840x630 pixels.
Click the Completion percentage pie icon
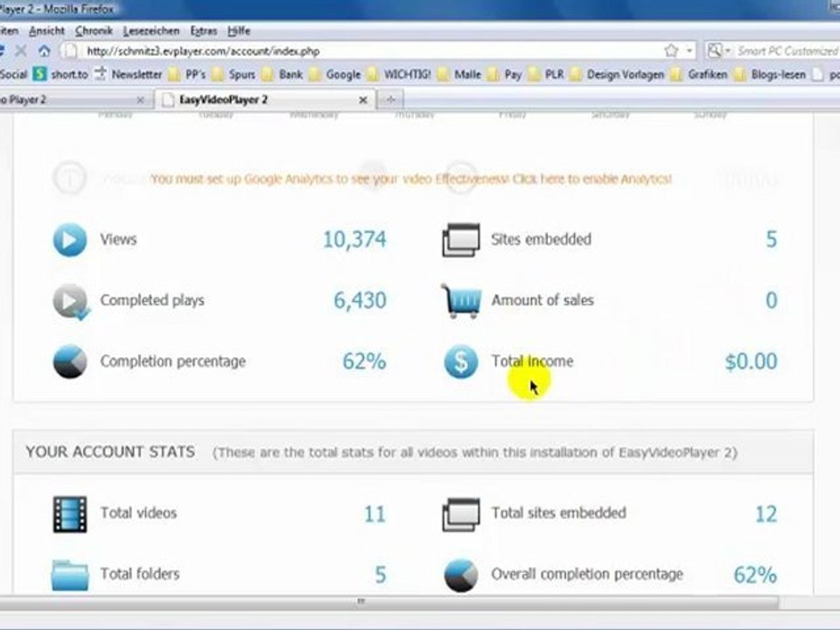70,361
